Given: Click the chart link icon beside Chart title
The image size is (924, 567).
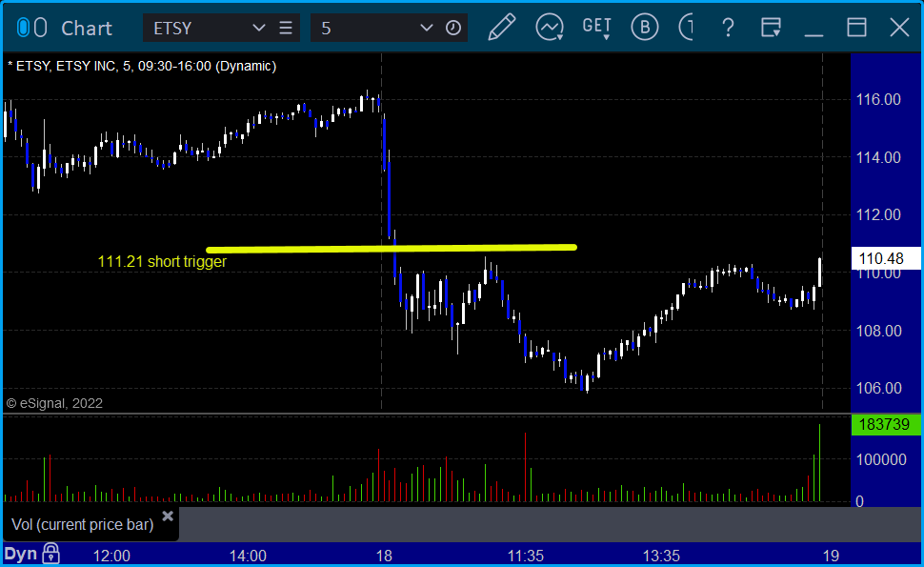Looking at the screenshot, I should click(31, 28).
